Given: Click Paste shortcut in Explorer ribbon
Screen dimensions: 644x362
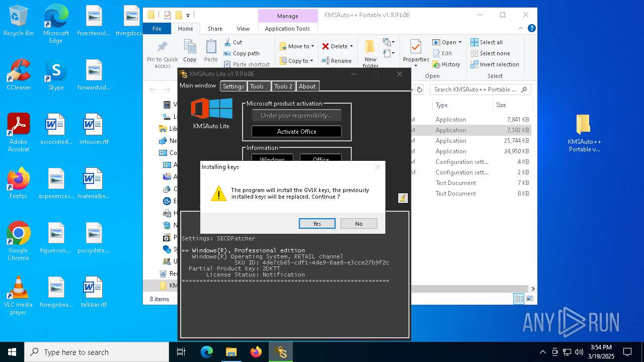Looking at the screenshot, I should pos(247,64).
